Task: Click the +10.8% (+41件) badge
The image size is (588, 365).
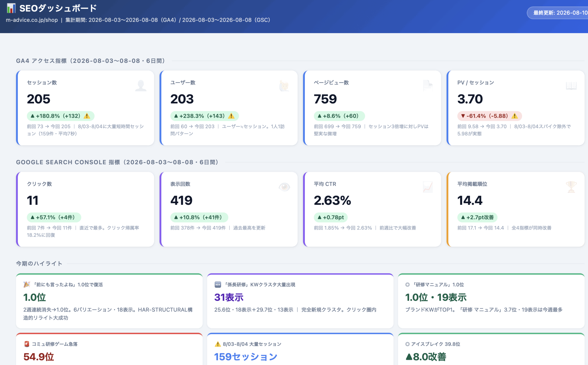Action: (x=199, y=217)
